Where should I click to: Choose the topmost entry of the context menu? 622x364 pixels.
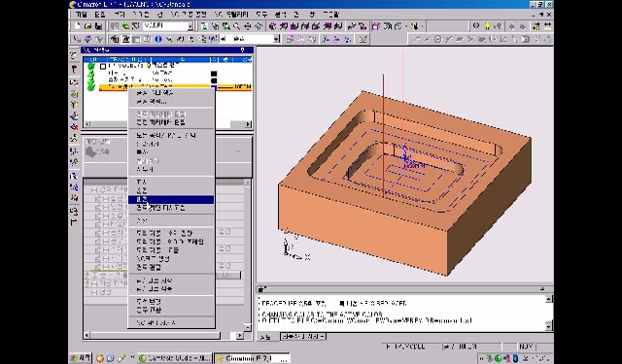coord(171,93)
